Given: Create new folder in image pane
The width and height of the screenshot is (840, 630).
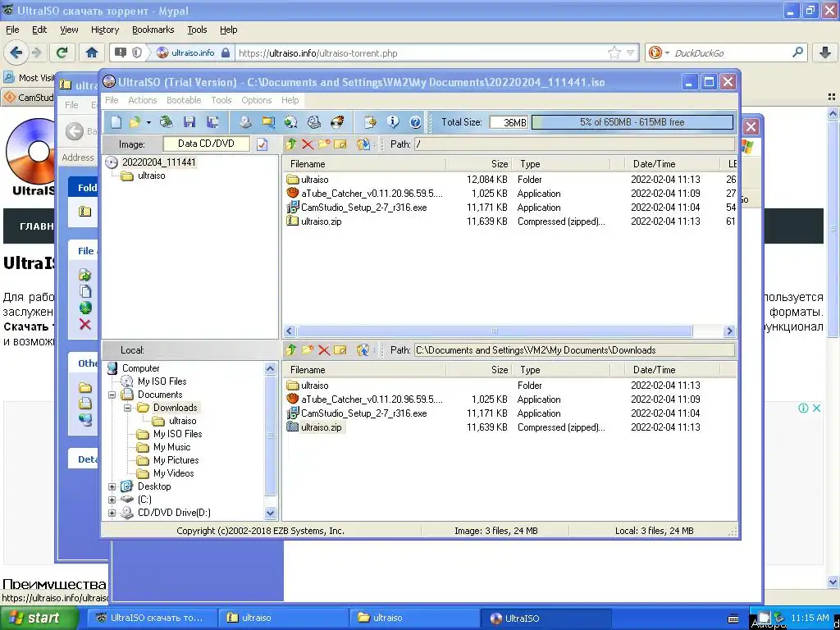Looking at the screenshot, I should [x=324, y=144].
